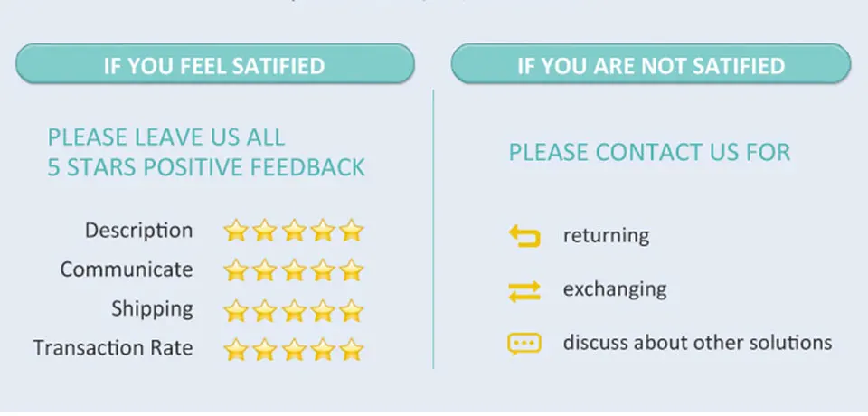Click the yellow exchanging arrows icon
Screen dimensions: 868x416
(524, 291)
